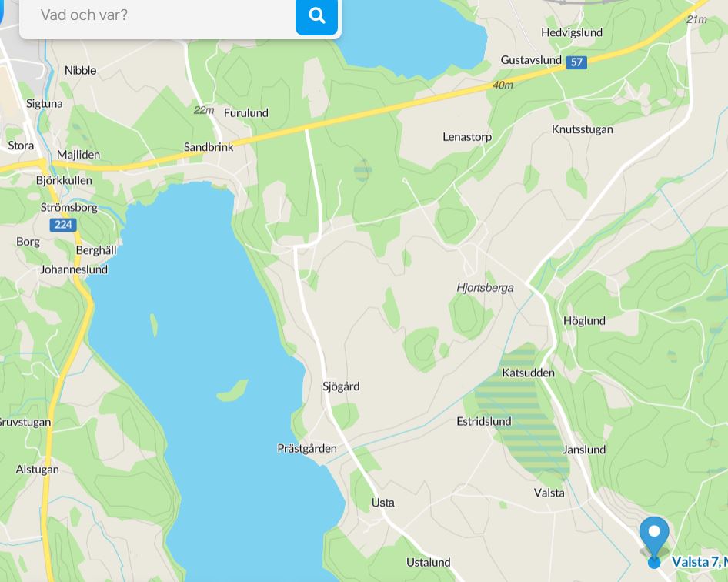Viewport: 728px width, 582px height.
Task: Click the blue magnifier search button
Action: pyautogui.click(x=316, y=16)
